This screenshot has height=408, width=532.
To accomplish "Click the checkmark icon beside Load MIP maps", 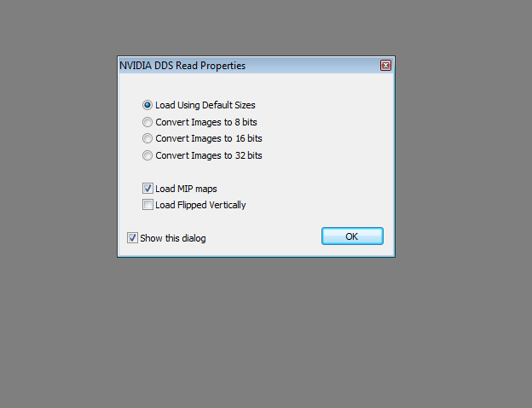I will [x=147, y=188].
